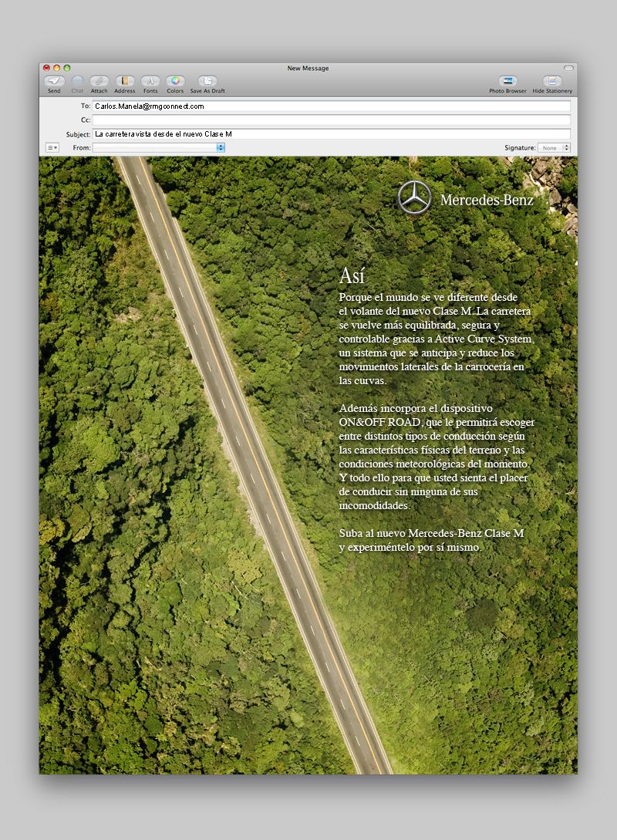This screenshot has width=617, height=840.
Task: Click the line 'Suba al nuevo Mercedes-Benz Clase M'
Action: [431, 533]
